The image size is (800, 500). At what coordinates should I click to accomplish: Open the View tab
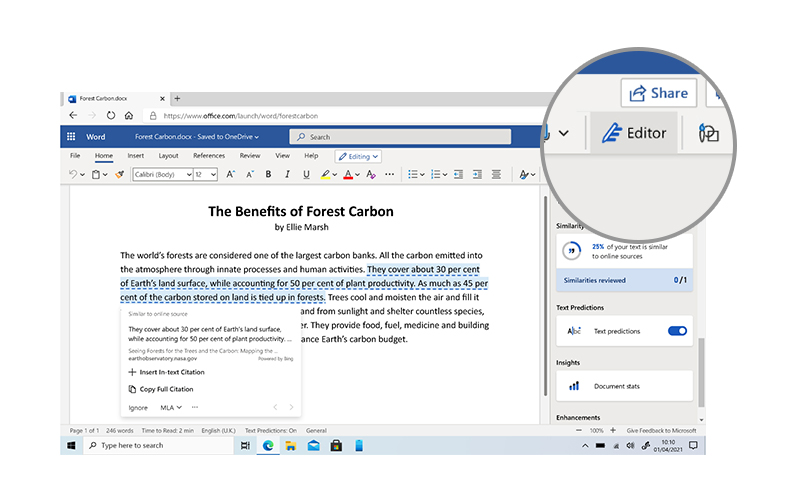pos(282,156)
